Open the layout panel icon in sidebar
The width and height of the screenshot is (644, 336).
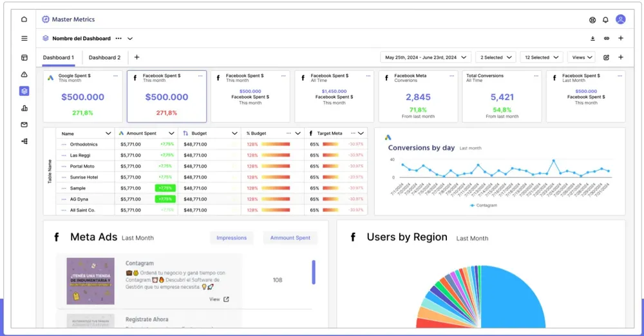[x=24, y=57]
